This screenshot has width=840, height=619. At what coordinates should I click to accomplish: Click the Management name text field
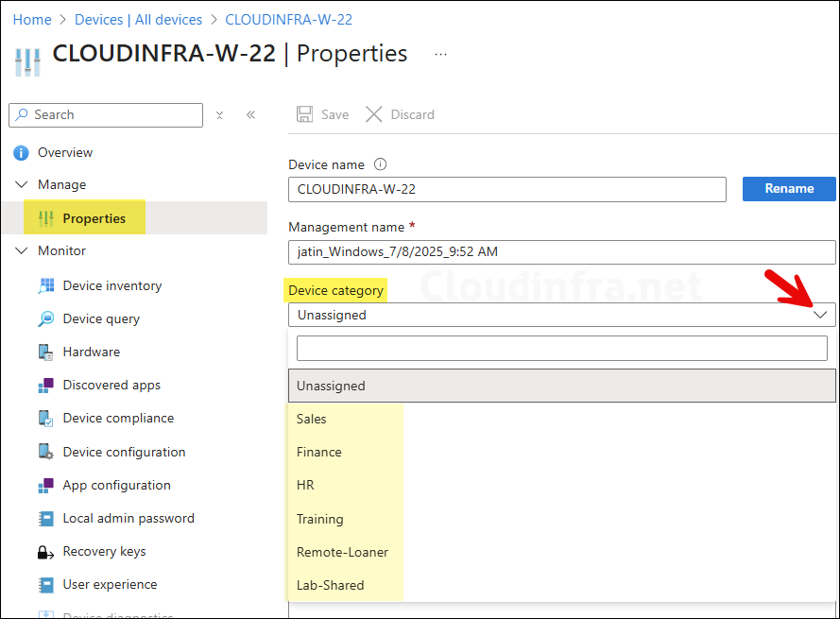click(x=561, y=252)
